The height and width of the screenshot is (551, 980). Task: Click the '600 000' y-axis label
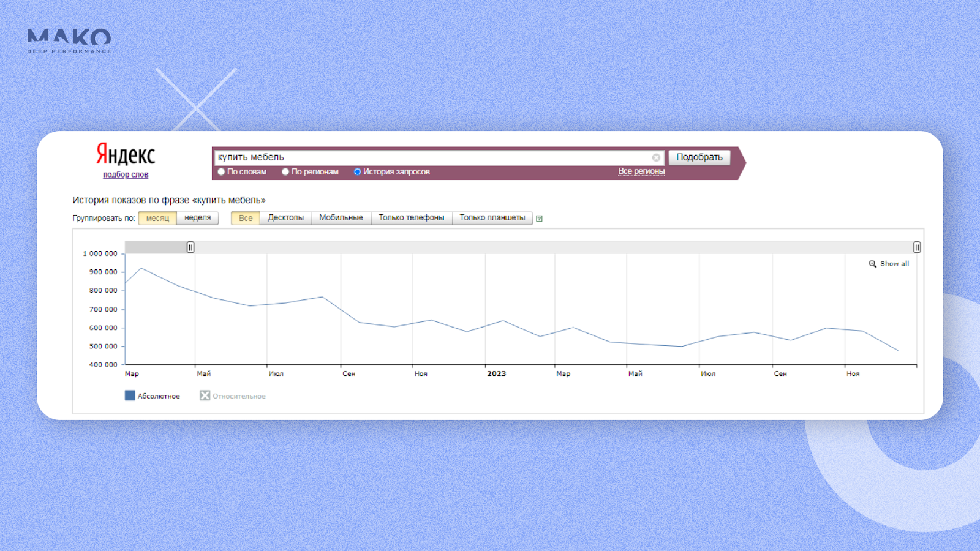[103, 328]
